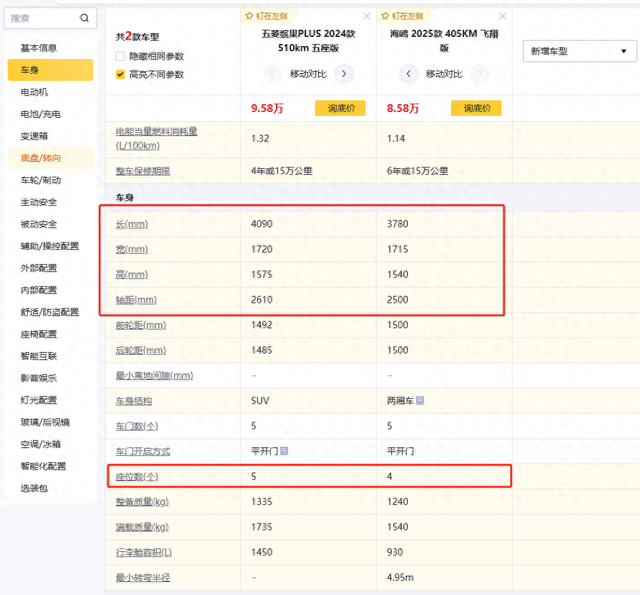Screen dimensions: 640x595
Task: Remove the 五菱缤果PLUS column with X
Action: pyautogui.click(x=366, y=17)
